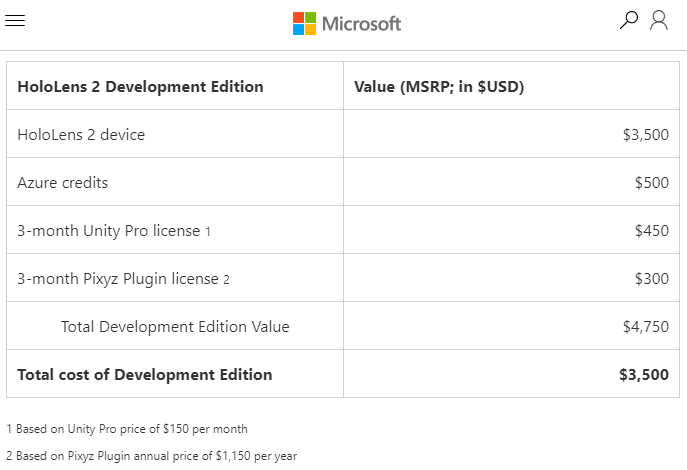This screenshot has width=687, height=470.
Task: Select the 3-month Pixyz Plugin license text
Action: coord(117,278)
